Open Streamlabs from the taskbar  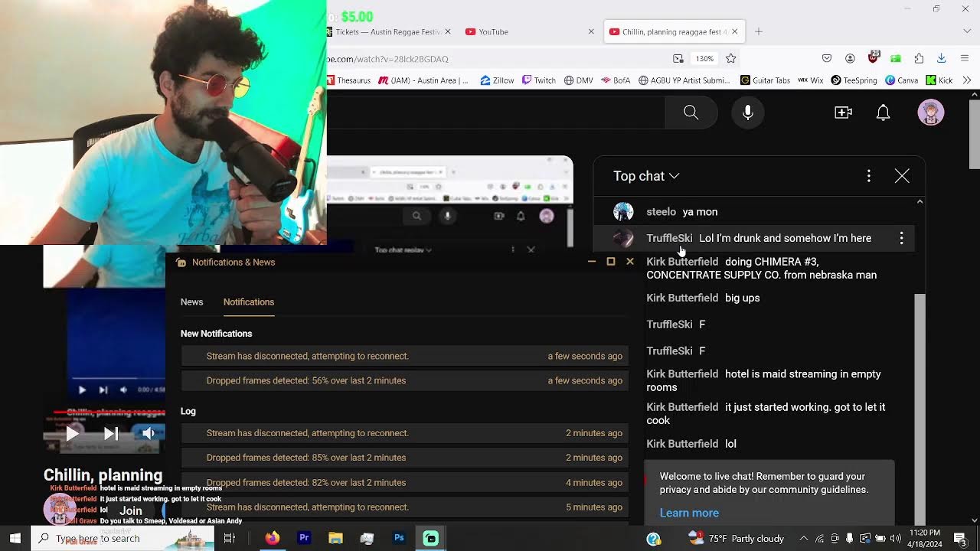430,538
